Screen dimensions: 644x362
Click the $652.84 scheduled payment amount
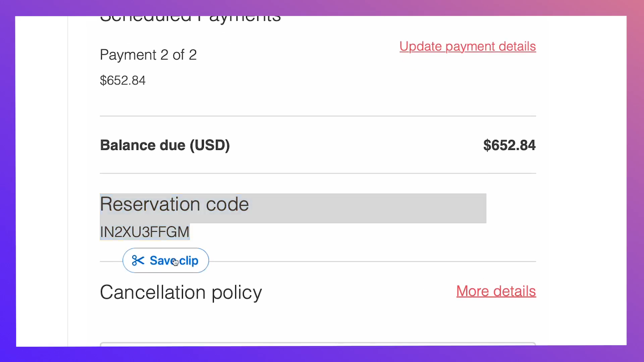click(x=123, y=80)
